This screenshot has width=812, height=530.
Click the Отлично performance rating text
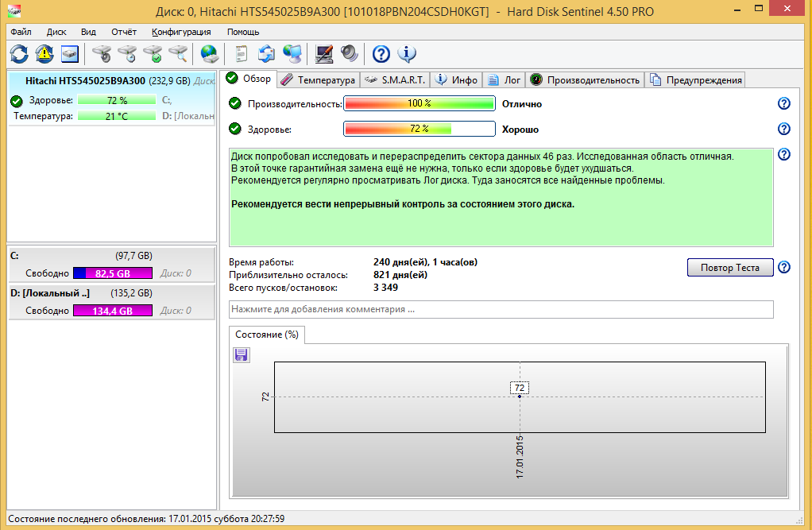522,104
